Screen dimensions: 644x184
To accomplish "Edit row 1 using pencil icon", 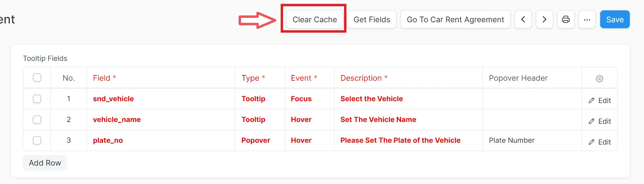I will 600,101.
